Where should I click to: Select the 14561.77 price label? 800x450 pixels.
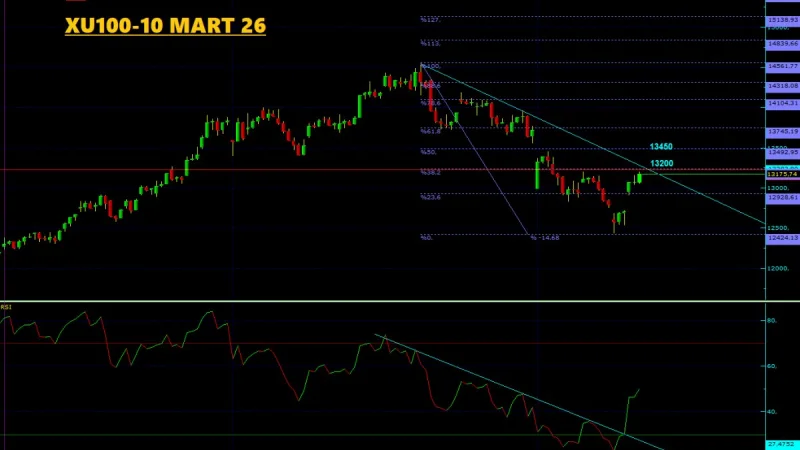click(783, 66)
